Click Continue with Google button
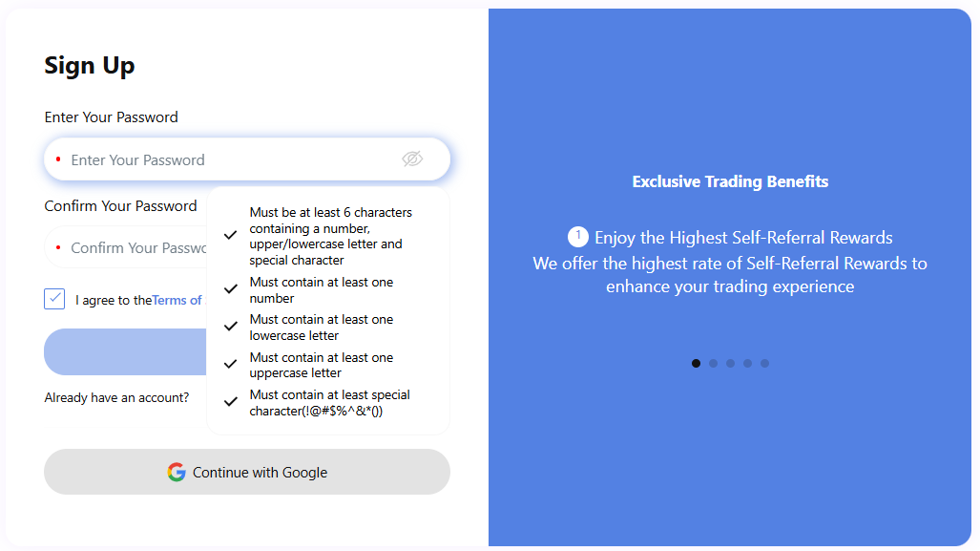 (246, 472)
